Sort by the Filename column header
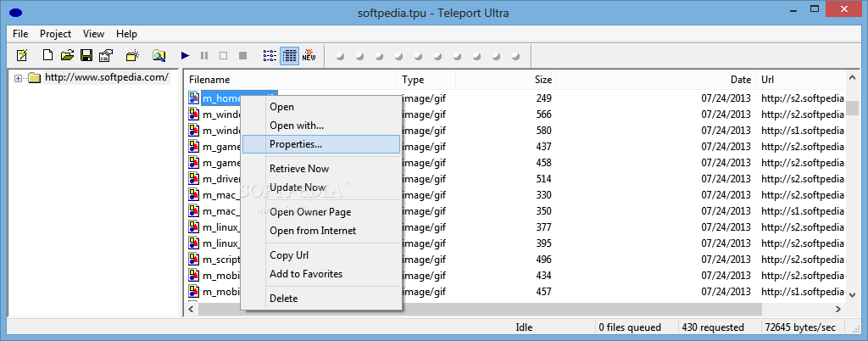 point(290,80)
